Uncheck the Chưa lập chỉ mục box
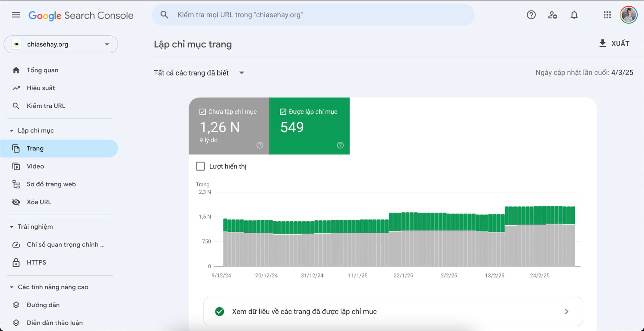The width and height of the screenshot is (644, 331). coord(202,111)
